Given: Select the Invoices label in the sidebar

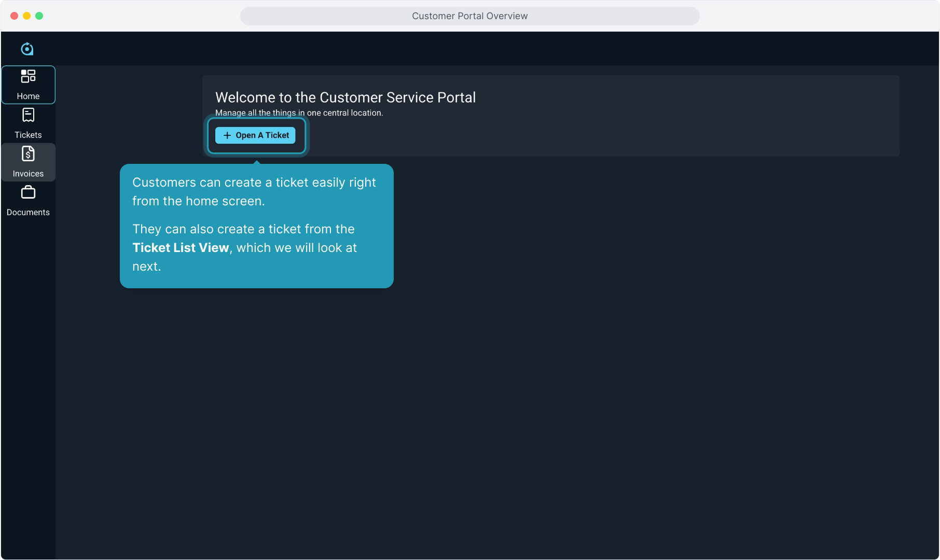Looking at the screenshot, I should coord(28,174).
